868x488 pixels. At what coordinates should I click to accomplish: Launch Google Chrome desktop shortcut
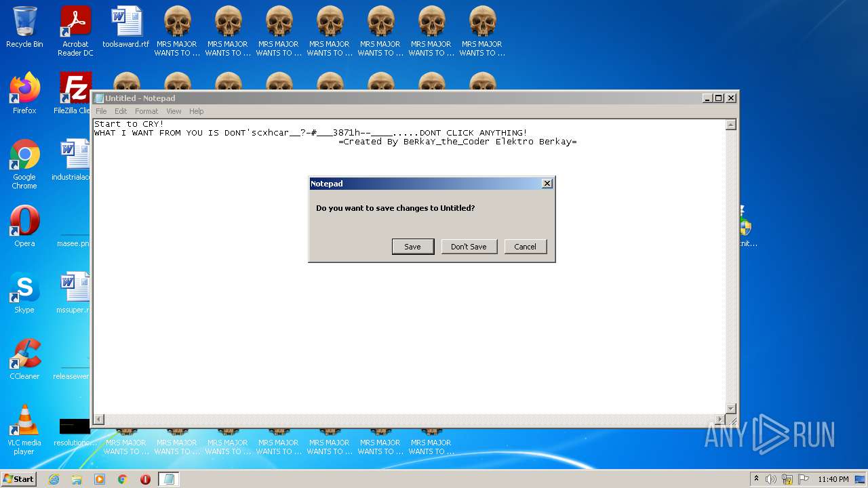[24, 164]
